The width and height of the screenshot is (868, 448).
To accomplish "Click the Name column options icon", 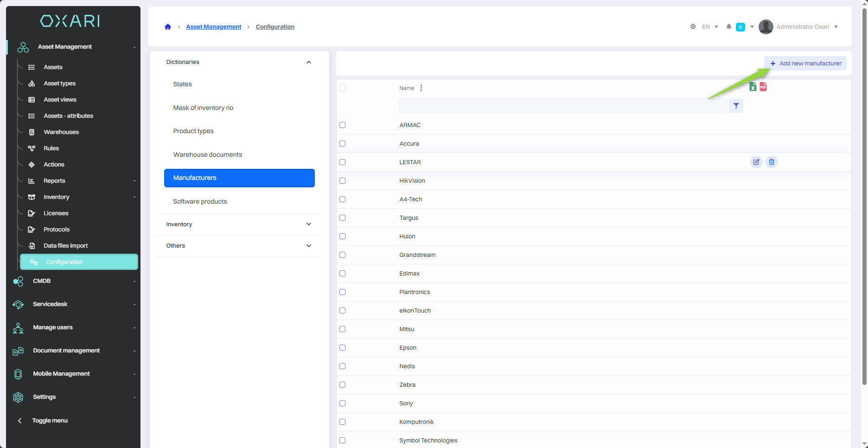I will (421, 88).
